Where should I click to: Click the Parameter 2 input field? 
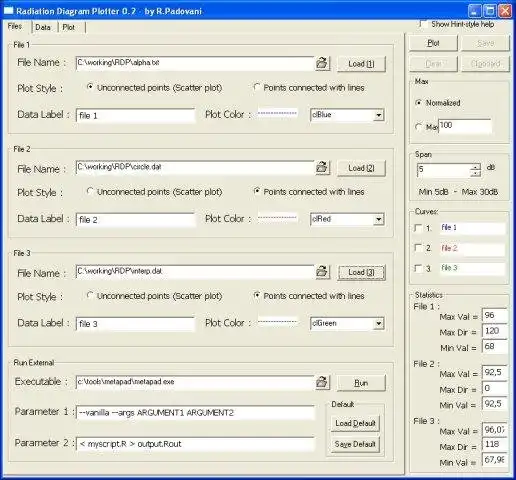(195, 444)
